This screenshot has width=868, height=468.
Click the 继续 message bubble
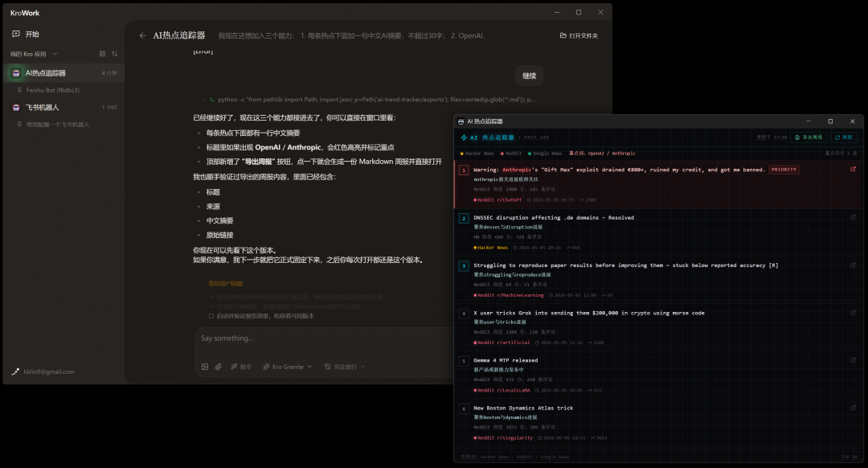tap(529, 76)
